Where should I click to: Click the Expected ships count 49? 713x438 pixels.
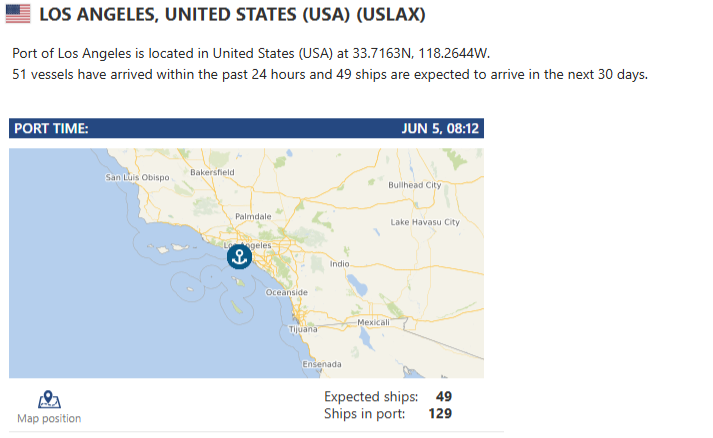(444, 397)
